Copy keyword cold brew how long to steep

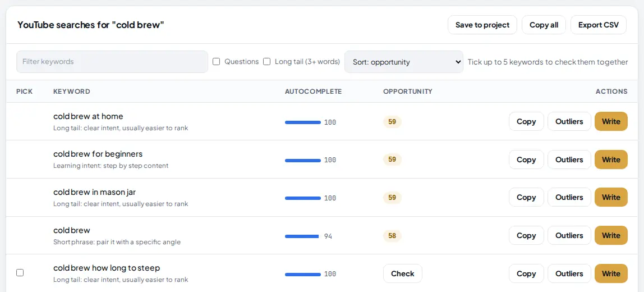pyautogui.click(x=526, y=273)
